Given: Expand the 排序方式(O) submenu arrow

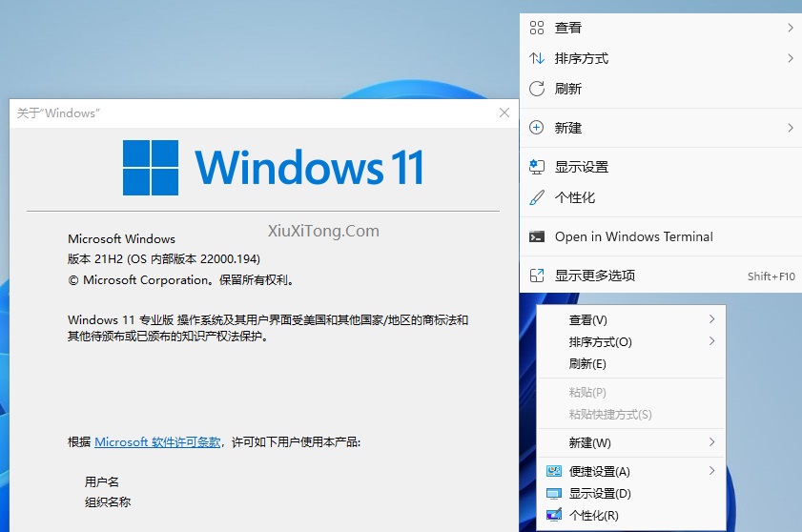Looking at the screenshot, I should pyautogui.click(x=712, y=341).
